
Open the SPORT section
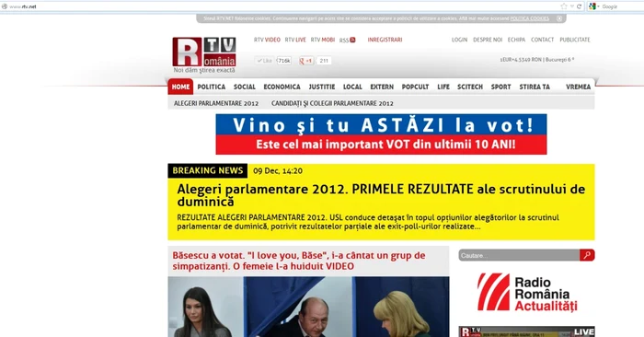pos(500,87)
